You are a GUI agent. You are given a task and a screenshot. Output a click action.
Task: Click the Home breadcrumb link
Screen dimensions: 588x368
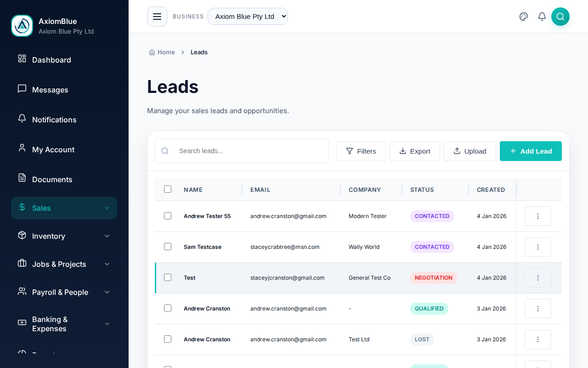[x=162, y=52]
